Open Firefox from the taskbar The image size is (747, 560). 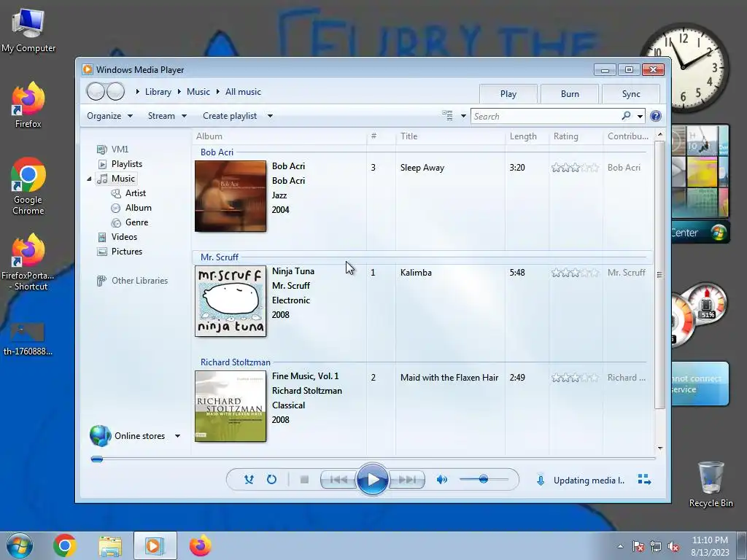(201, 545)
